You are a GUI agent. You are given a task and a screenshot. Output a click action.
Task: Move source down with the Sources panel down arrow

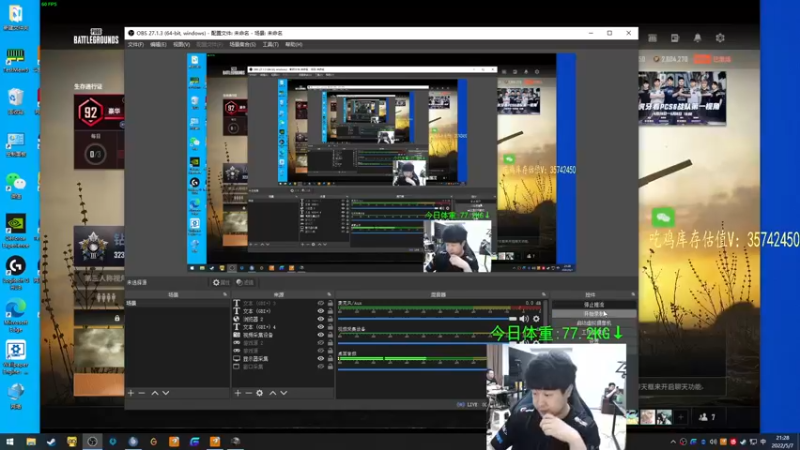click(x=284, y=393)
